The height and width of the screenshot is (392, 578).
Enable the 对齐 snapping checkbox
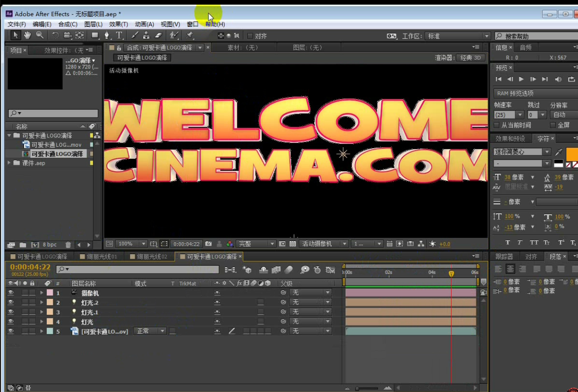250,36
